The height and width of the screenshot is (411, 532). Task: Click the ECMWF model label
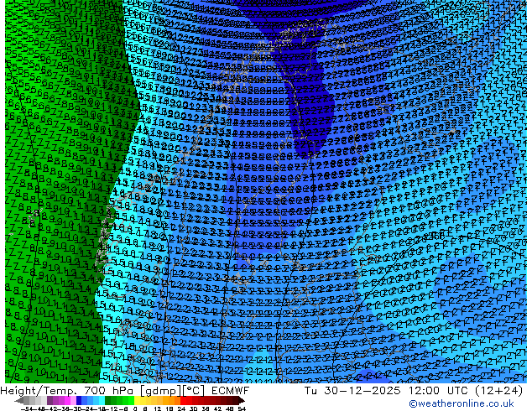pos(231,391)
